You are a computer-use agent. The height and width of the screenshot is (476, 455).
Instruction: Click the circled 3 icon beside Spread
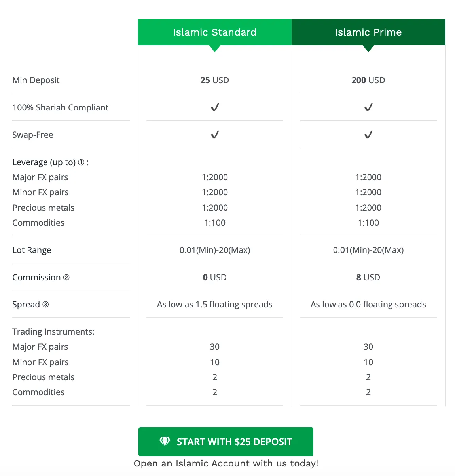click(x=45, y=305)
